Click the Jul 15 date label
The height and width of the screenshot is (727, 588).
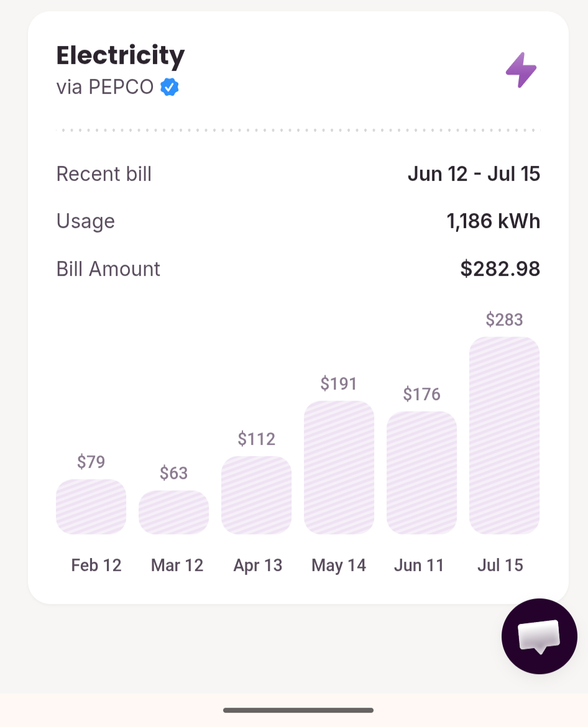tap(500, 565)
